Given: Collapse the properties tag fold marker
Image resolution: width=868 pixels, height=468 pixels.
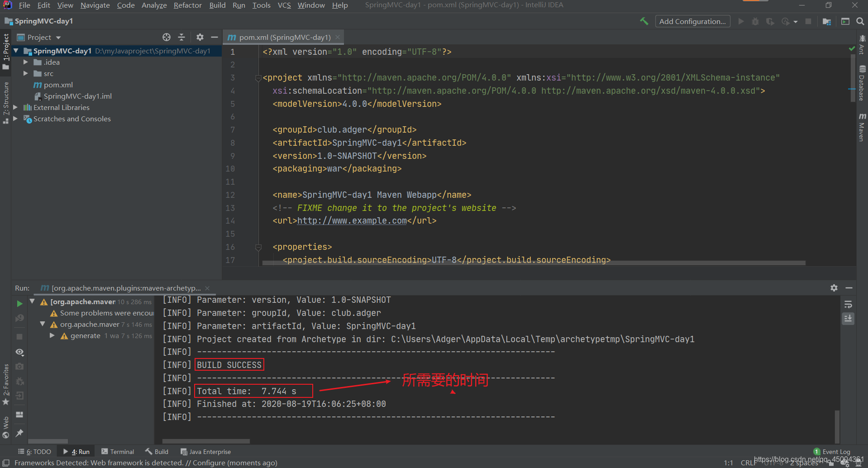Looking at the screenshot, I should click(x=258, y=247).
